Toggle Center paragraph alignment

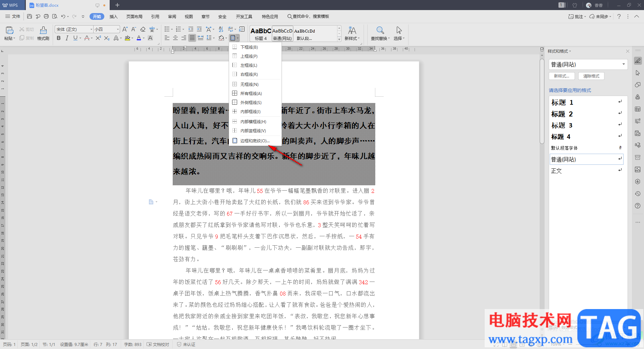pos(175,38)
